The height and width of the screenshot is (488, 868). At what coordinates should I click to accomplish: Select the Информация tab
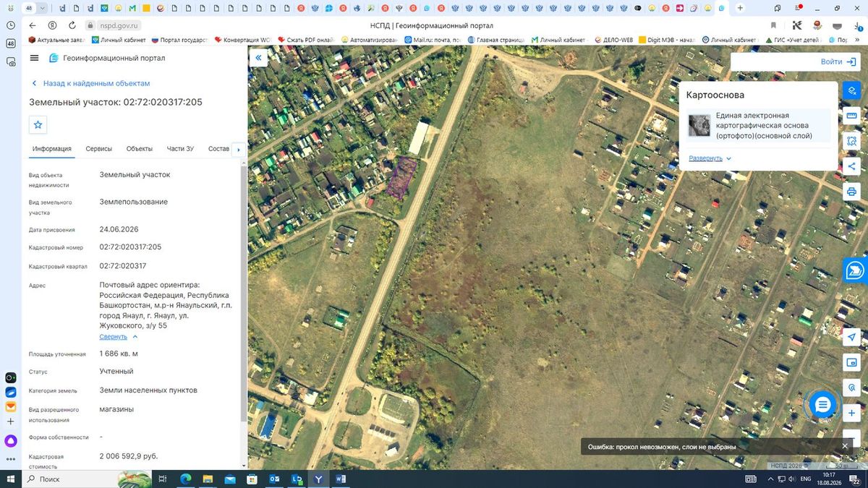click(x=52, y=149)
